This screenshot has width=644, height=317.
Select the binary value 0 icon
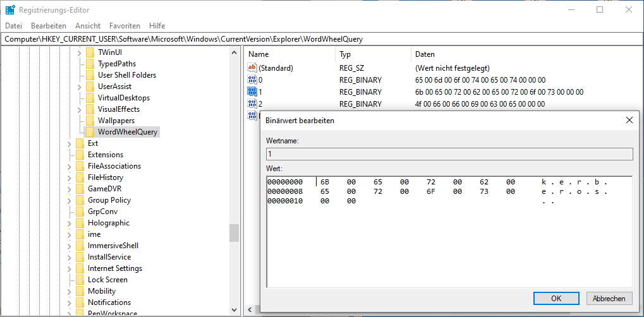pyautogui.click(x=252, y=80)
